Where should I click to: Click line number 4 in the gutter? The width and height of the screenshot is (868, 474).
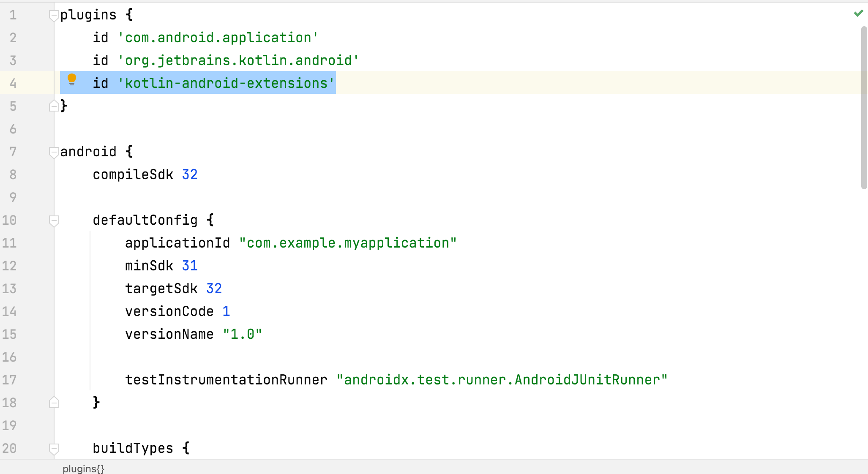(x=13, y=83)
